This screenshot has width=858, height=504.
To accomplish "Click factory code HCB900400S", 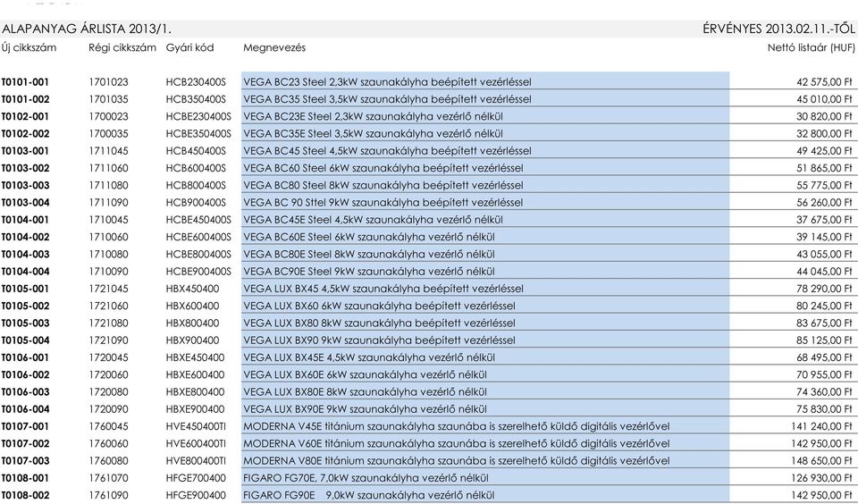I will 196,203.
